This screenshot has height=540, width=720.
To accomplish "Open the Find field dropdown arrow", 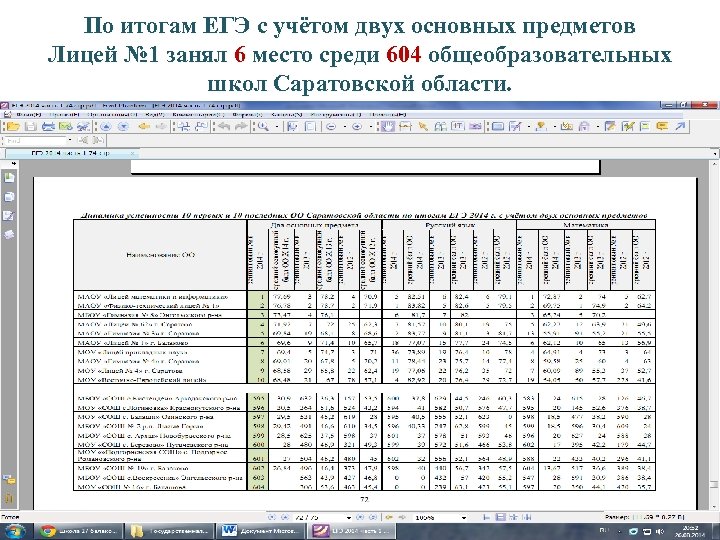I will pyautogui.click(x=70, y=141).
